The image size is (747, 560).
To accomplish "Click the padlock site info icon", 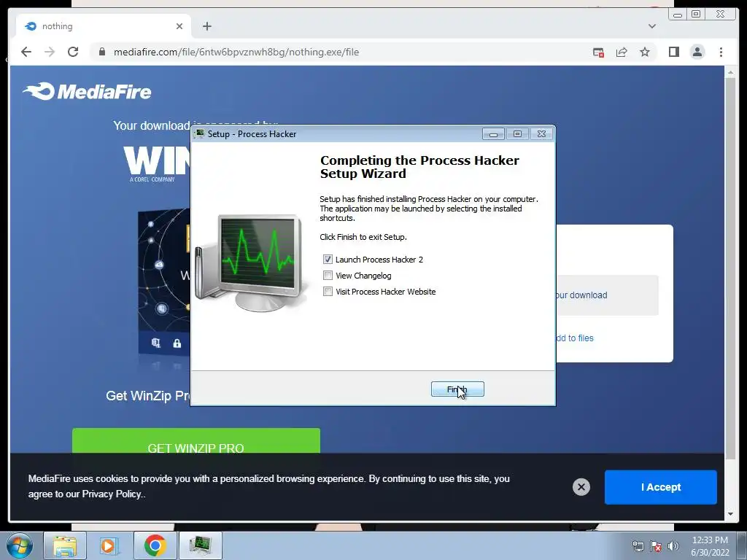I will [102, 52].
